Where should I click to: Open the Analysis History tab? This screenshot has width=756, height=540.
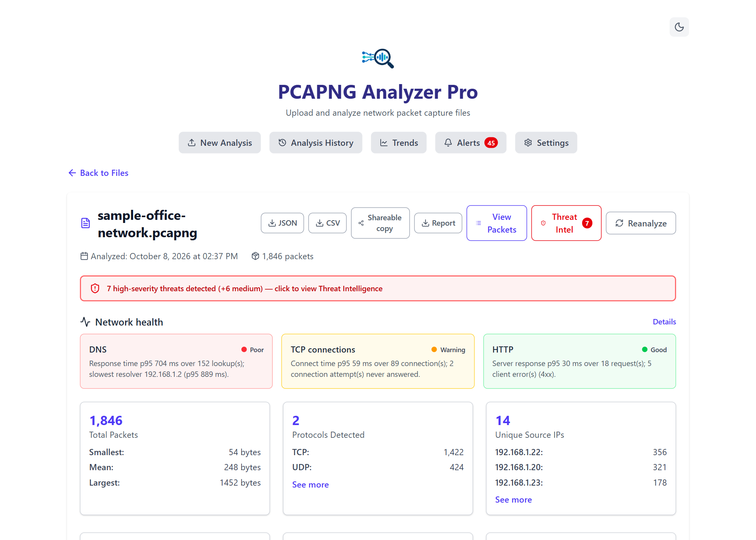pyautogui.click(x=316, y=143)
